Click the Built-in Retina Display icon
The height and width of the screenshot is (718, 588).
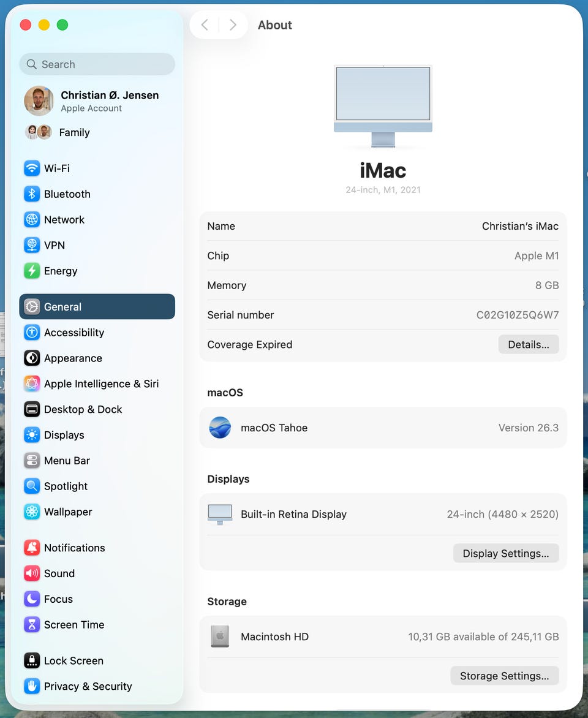(220, 514)
